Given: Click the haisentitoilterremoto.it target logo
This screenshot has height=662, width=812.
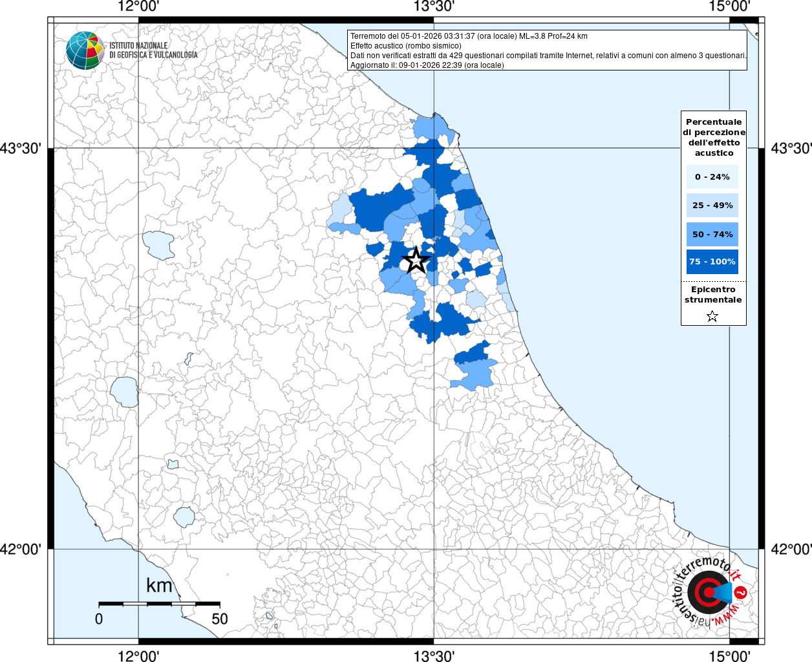Looking at the screenshot, I should 708,592.
